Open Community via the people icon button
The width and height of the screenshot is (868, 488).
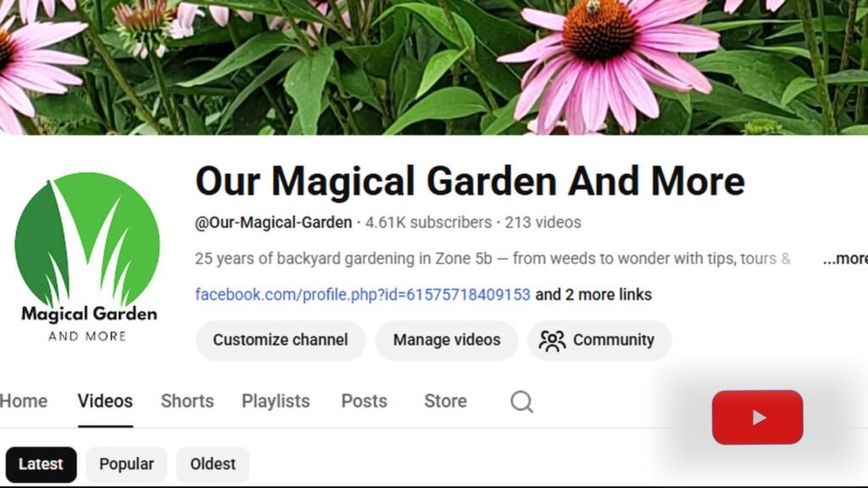click(599, 341)
